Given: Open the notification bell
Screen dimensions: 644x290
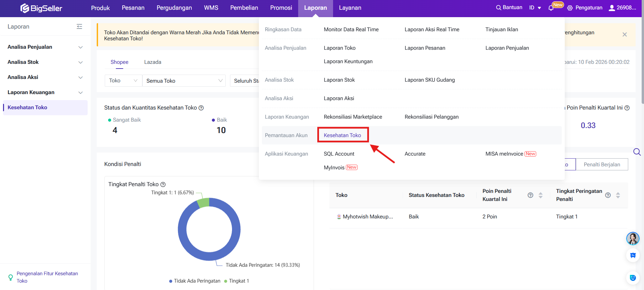Looking at the screenshot, I should coord(551,8).
